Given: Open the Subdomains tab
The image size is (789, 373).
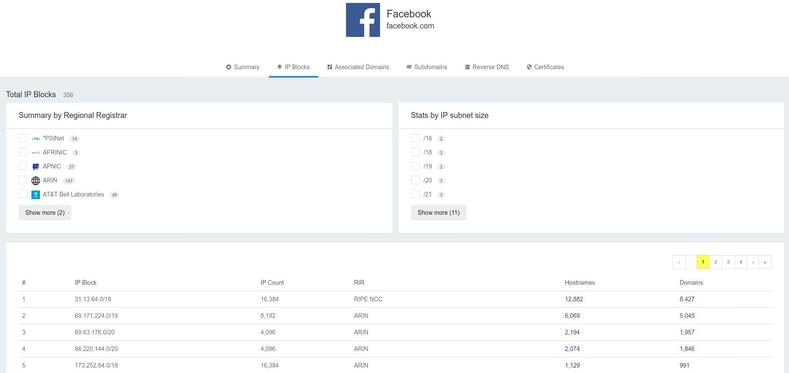Looking at the screenshot, I should [x=427, y=67].
